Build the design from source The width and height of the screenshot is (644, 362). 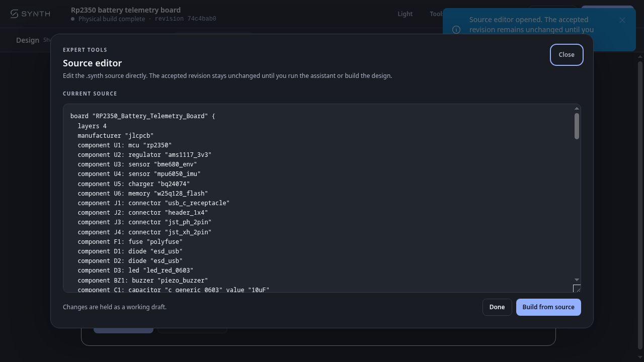(x=548, y=307)
